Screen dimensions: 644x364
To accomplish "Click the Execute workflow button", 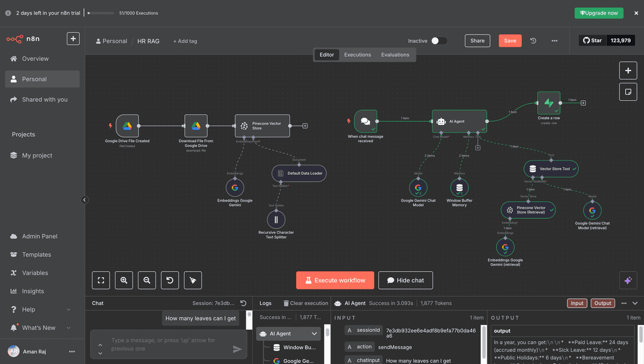I will click(335, 280).
